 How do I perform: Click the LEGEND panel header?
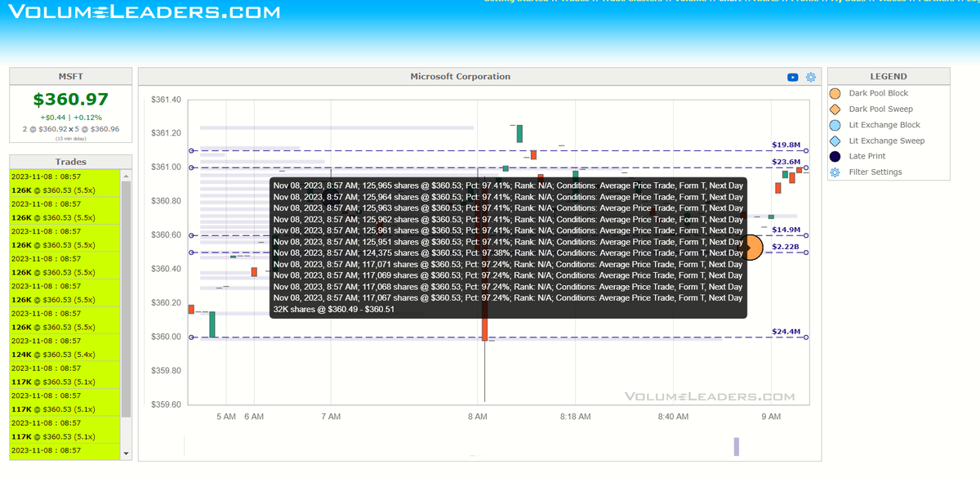click(889, 77)
